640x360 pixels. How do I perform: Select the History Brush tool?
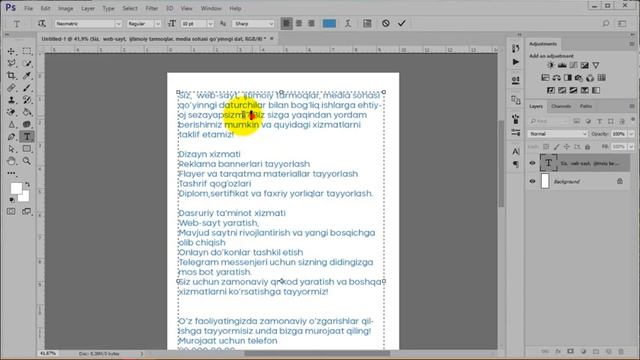coord(27,100)
